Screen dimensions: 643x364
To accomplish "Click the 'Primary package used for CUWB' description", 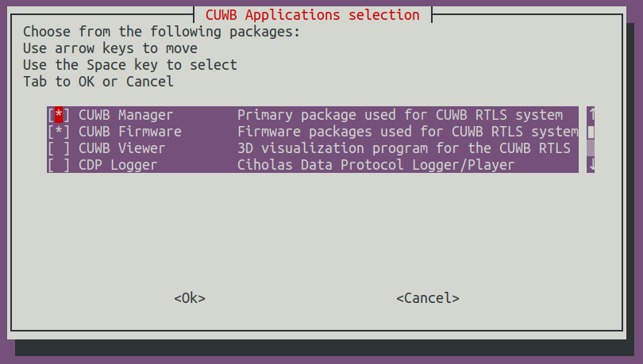I will point(400,115).
